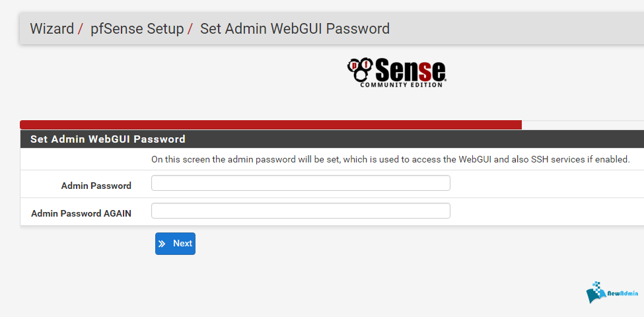
Task: Click the Community Edition text under the logo
Action: point(402,85)
